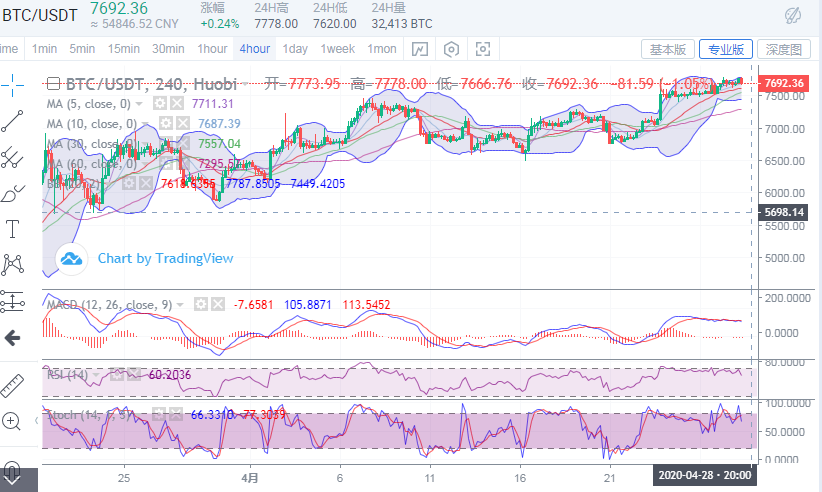Switch to the 5min timeframe
This screenshot has width=822, height=492.
pyautogui.click(x=82, y=49)
